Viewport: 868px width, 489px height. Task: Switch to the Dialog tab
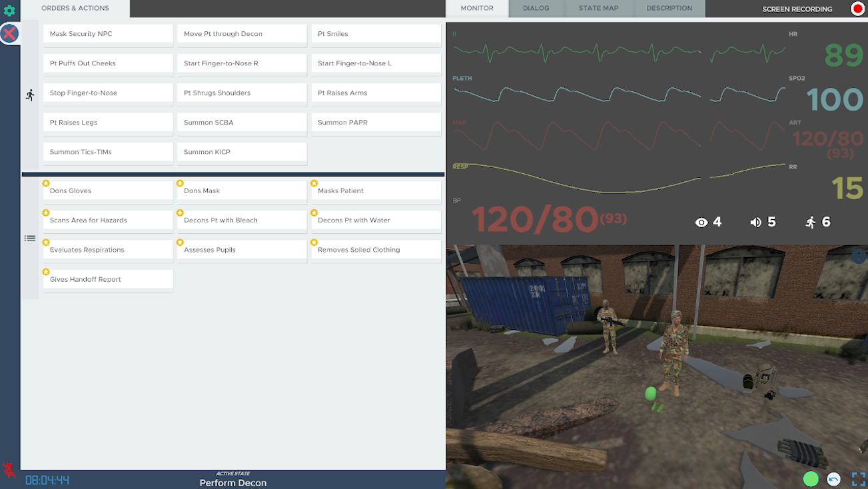tap(536, 9)
